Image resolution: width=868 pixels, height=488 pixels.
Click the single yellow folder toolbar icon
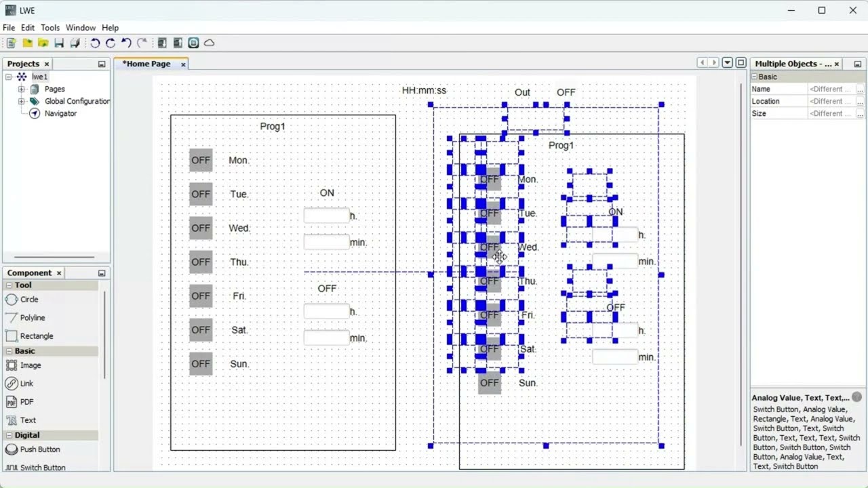pyautogui.click(x=27, y=43)
